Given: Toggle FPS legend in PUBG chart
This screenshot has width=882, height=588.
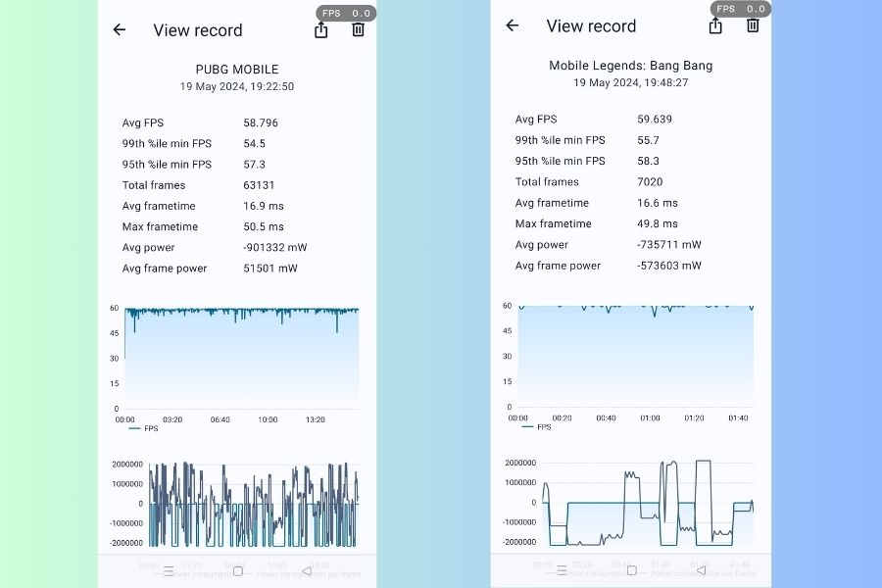Looking at the screenshot, I should [143, 429].
